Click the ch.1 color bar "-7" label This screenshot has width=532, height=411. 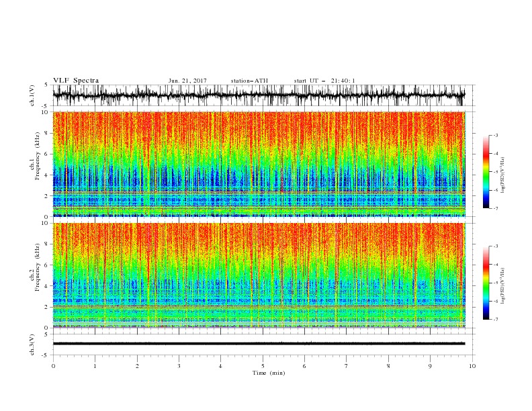tap(495, 208)
